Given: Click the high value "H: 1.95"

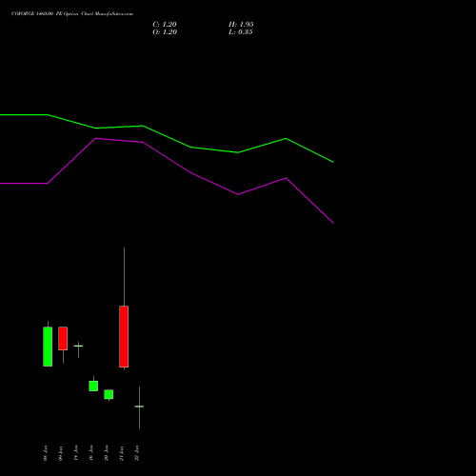Looking at the screenshot, I should (241, 25).
